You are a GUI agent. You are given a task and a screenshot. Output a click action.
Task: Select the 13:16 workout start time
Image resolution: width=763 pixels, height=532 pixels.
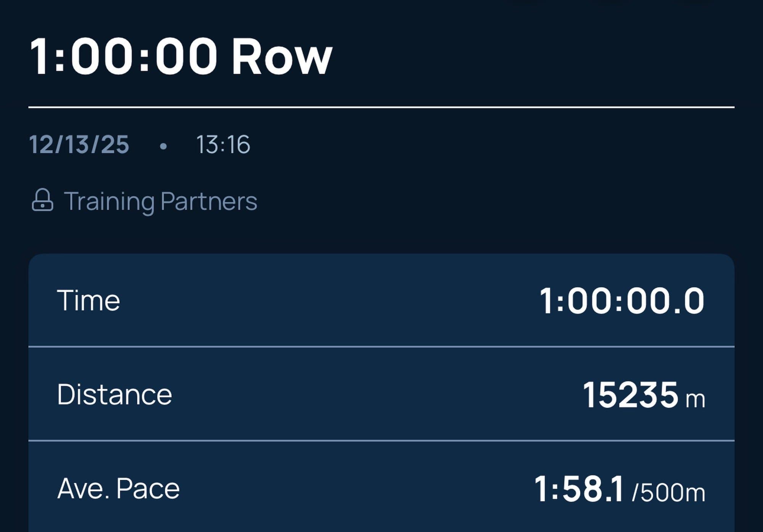(x=223, y=145)
